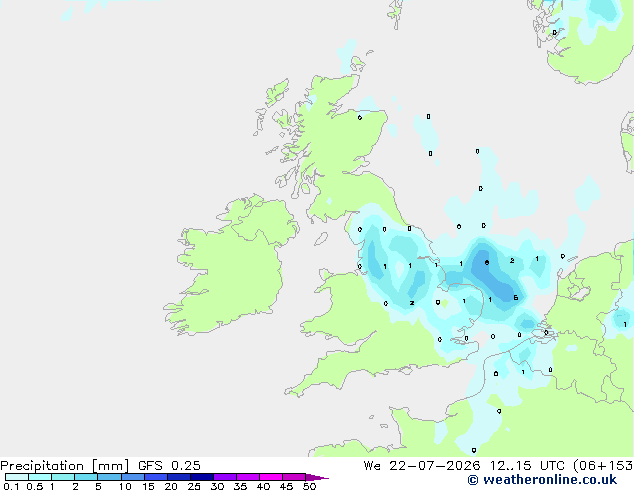
Task: Pick the 25–30 mm dark blue swatch
Action: [x=202, y=477]
